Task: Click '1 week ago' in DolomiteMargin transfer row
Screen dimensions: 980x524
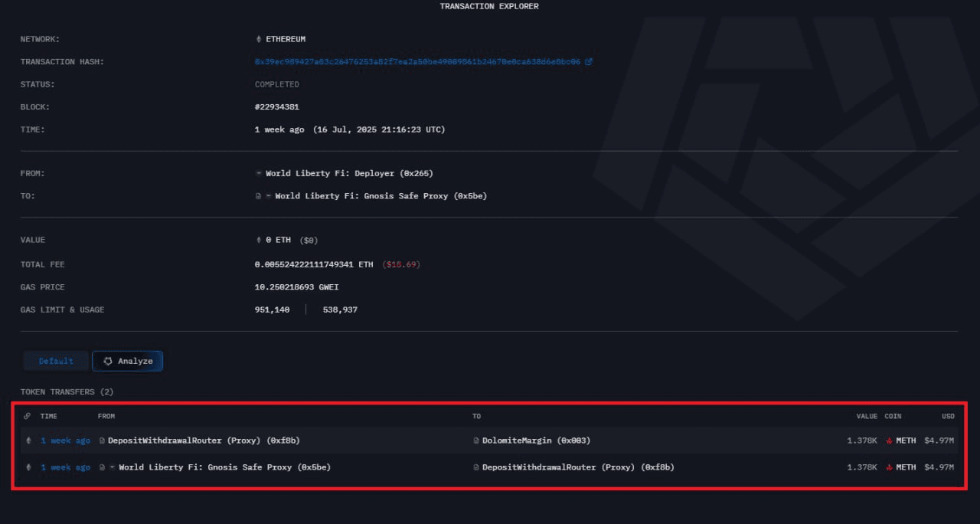Action: click(x=65, y=440)
